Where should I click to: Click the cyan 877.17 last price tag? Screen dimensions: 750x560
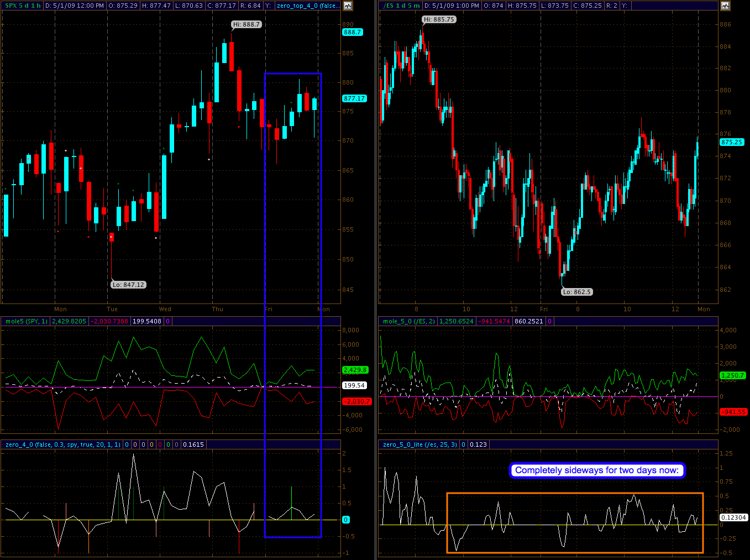354,98
